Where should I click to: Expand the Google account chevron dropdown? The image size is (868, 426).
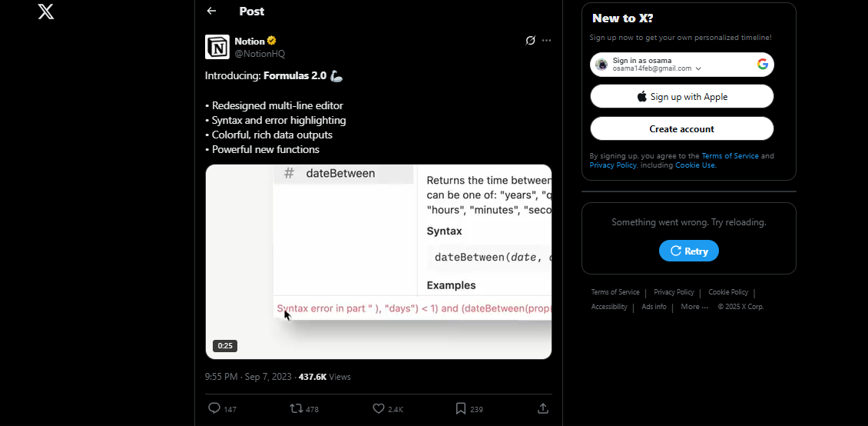pyautogui.click(x=698, y=68)
